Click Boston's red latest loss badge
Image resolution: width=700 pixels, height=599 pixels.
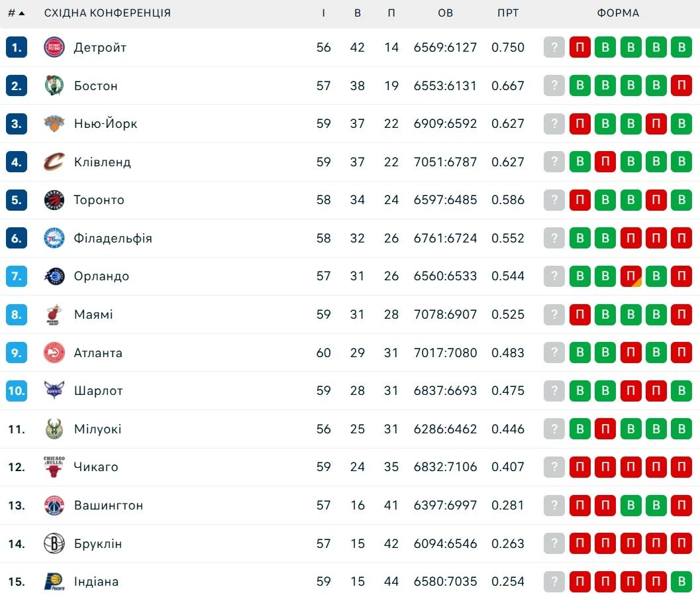(681, 85)
